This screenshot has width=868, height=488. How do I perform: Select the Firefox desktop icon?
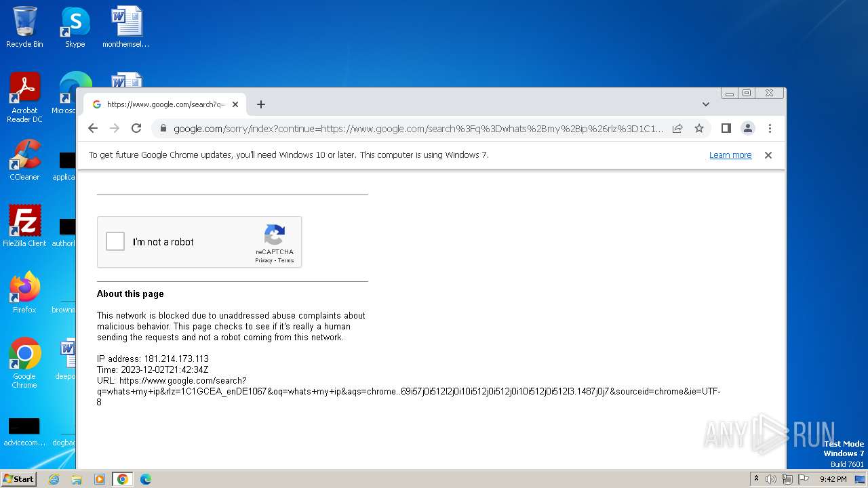tap(24, 293)
